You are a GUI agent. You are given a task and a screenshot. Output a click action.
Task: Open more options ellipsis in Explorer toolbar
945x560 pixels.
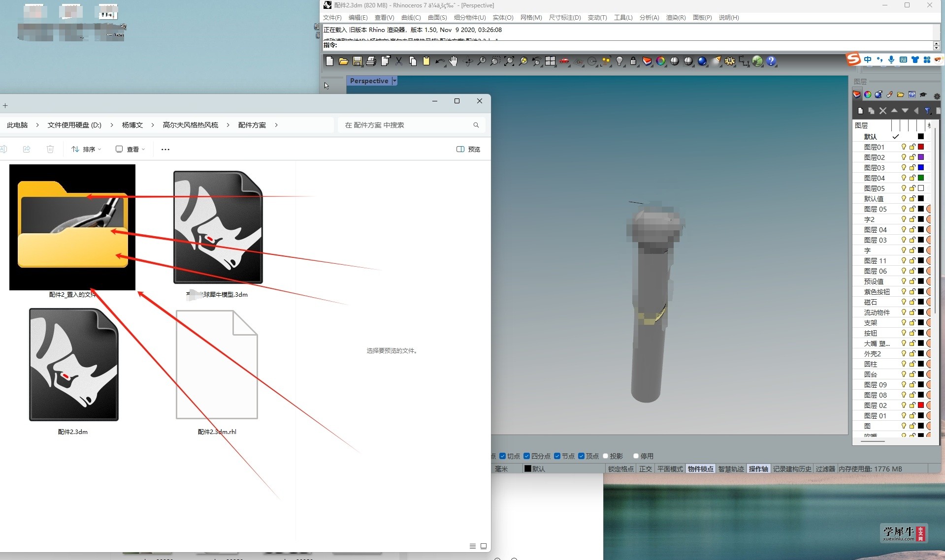point(165,149)
